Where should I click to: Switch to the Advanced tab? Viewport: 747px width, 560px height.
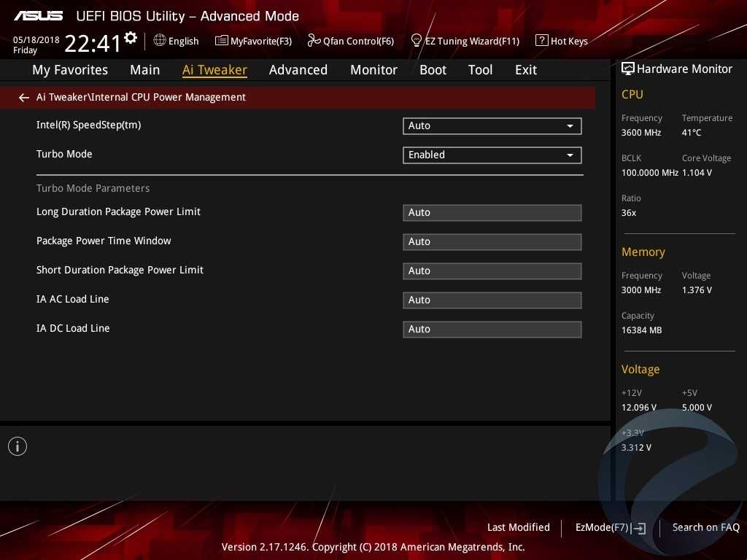[298, 70]
